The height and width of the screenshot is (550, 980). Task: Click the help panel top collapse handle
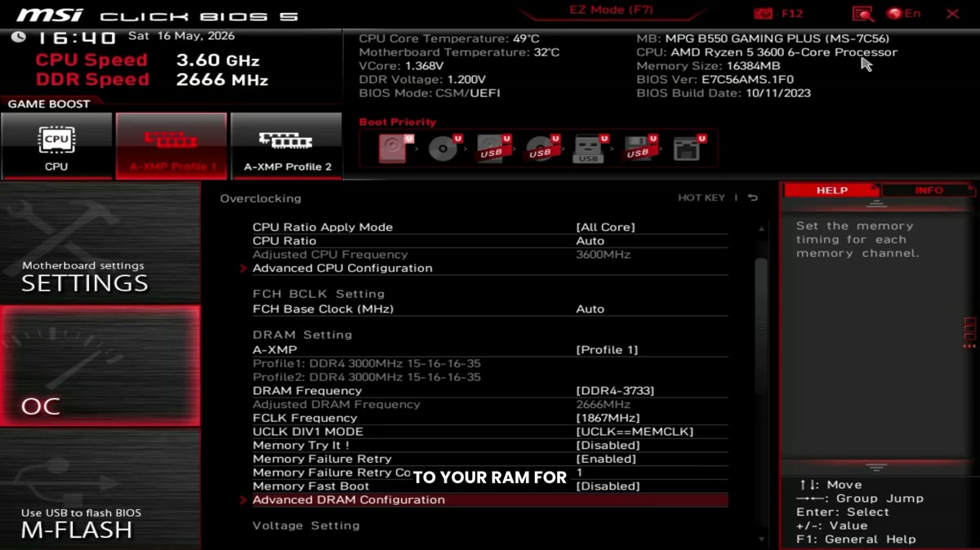click(876, 204)
